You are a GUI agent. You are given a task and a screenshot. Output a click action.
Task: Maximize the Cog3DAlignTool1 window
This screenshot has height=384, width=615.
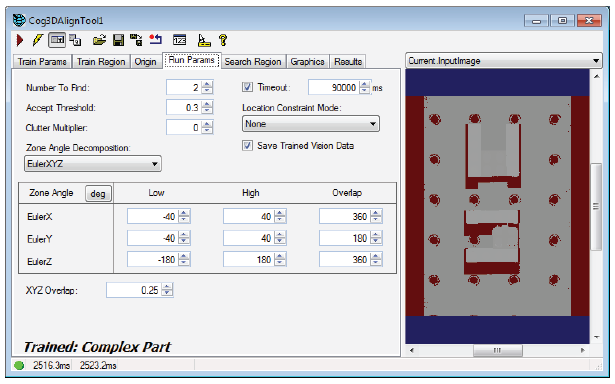coord(562,20)
